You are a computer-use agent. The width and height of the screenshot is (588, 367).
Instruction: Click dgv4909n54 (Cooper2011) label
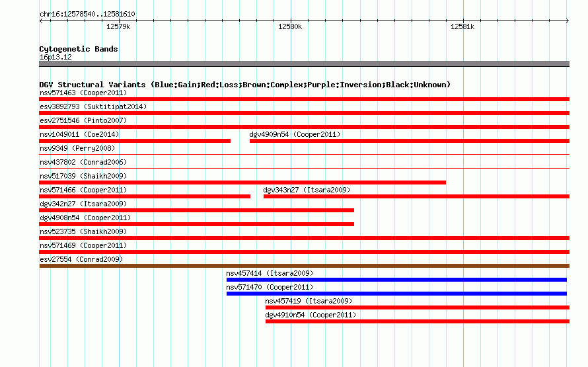pos(295,134)
